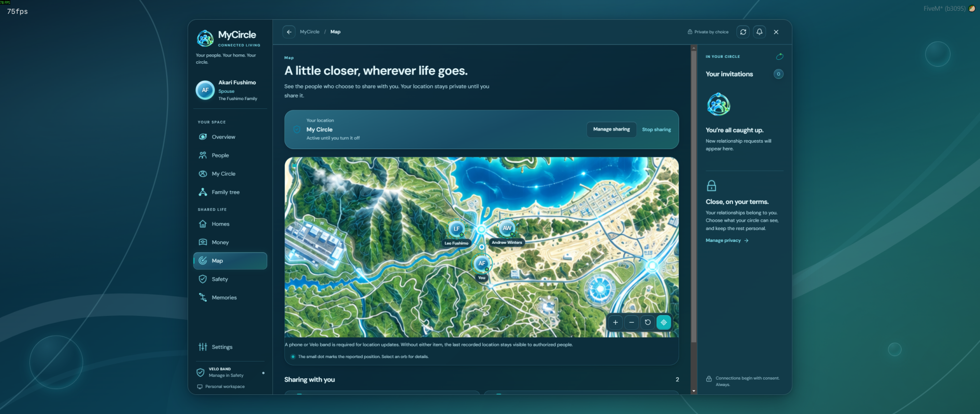This screenshot has width=980, height=414.
Task: Go back with the arrow button
Action: pos(289,32)
